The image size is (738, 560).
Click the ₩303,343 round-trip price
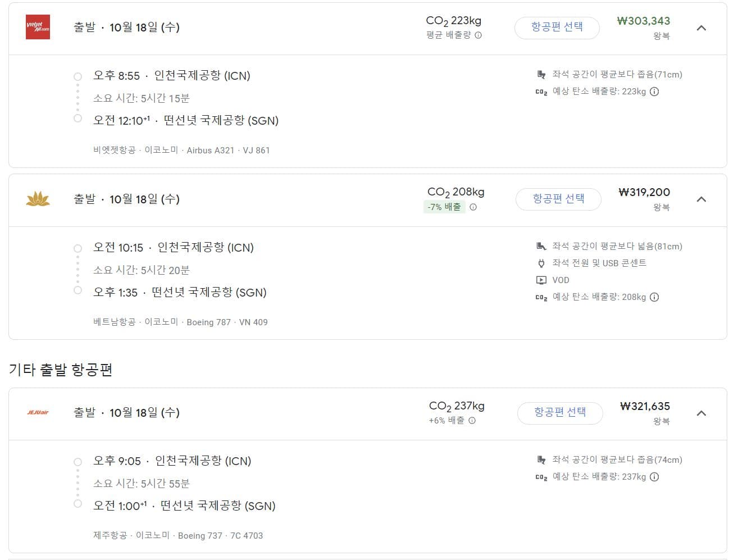pyautogui.click(x=643, y=21)
